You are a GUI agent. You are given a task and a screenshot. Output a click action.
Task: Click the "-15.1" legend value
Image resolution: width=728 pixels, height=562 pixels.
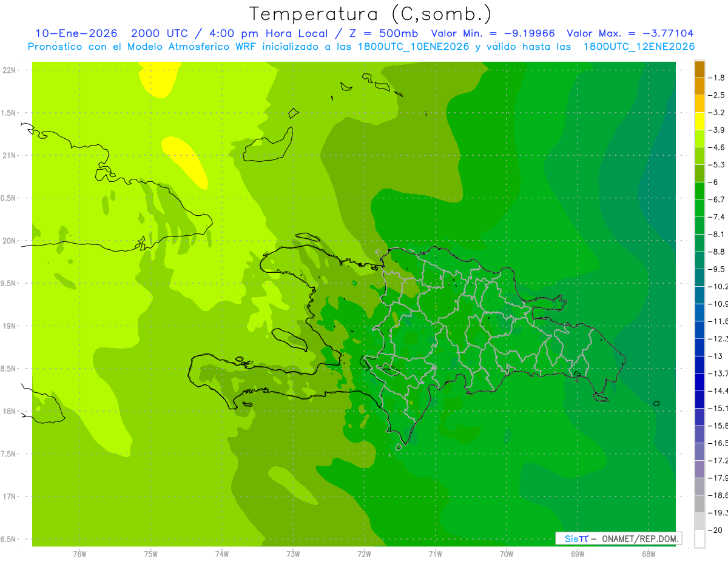[718, 408]
